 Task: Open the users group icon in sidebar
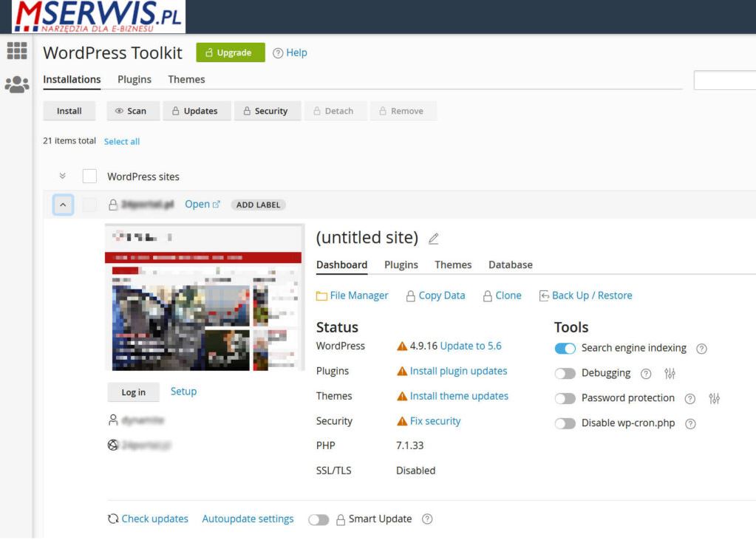tap(17, 84)
